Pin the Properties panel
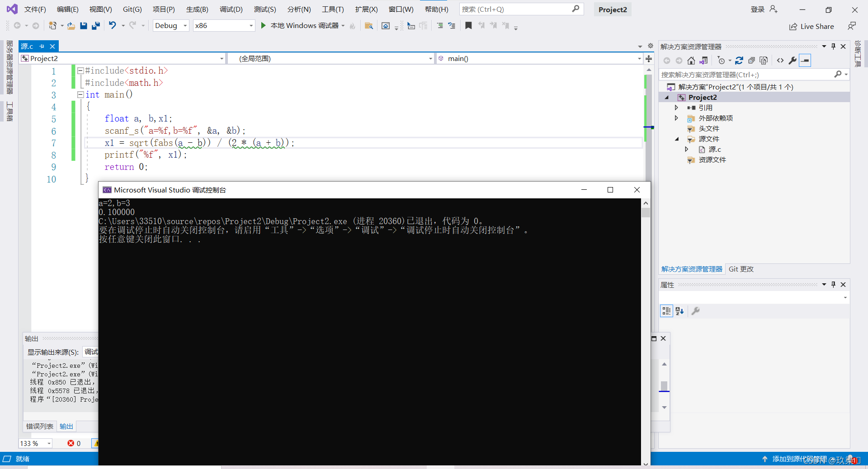The image size is (868, 469). tap(834, 284)
